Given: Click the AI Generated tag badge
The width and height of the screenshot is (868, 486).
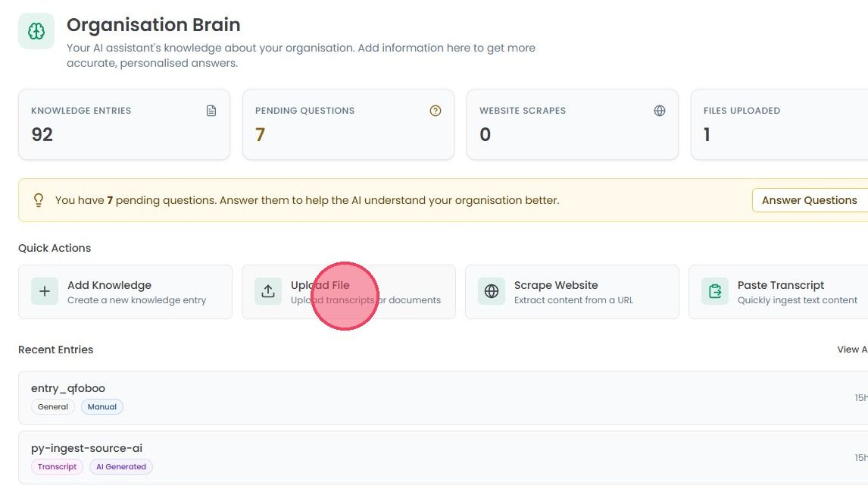Looking at the screenshot, I should coord(121,466).
